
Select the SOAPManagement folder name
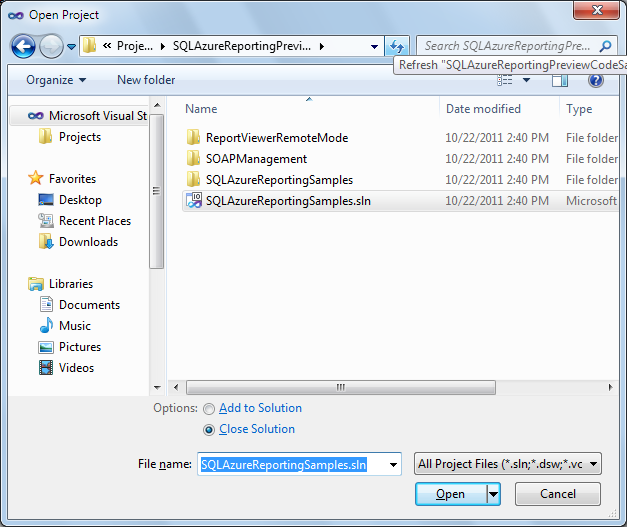click(256, 159)
